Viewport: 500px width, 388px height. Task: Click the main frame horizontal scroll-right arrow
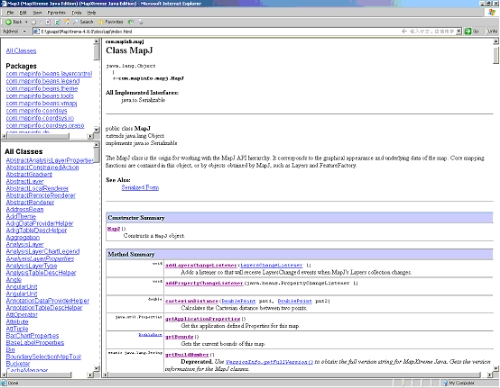click(x=490, y=375)
